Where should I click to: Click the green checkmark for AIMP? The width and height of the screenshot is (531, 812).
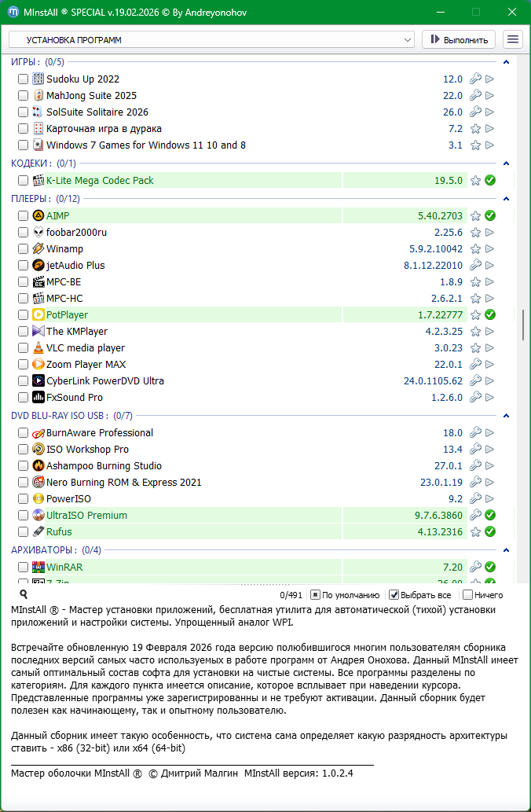pos(490,215)
